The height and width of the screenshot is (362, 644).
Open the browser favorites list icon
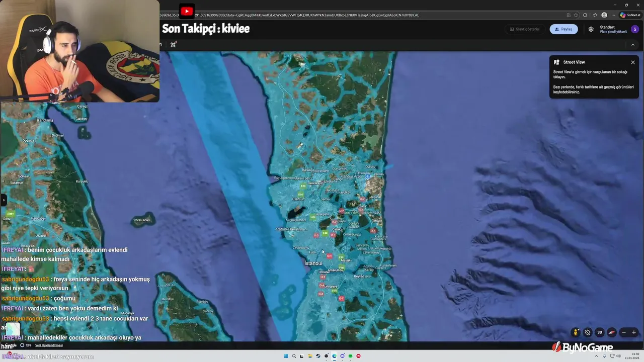(x=595, y=15)
